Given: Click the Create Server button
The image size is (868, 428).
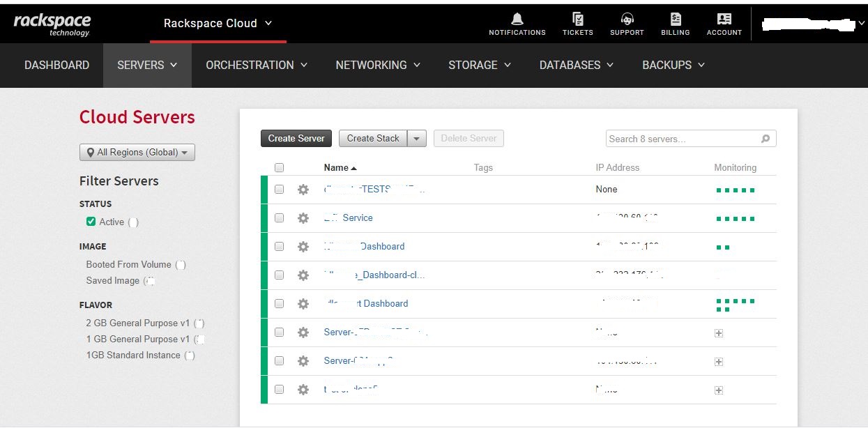Looking at the screenshot, I should (x=296, y=139).
